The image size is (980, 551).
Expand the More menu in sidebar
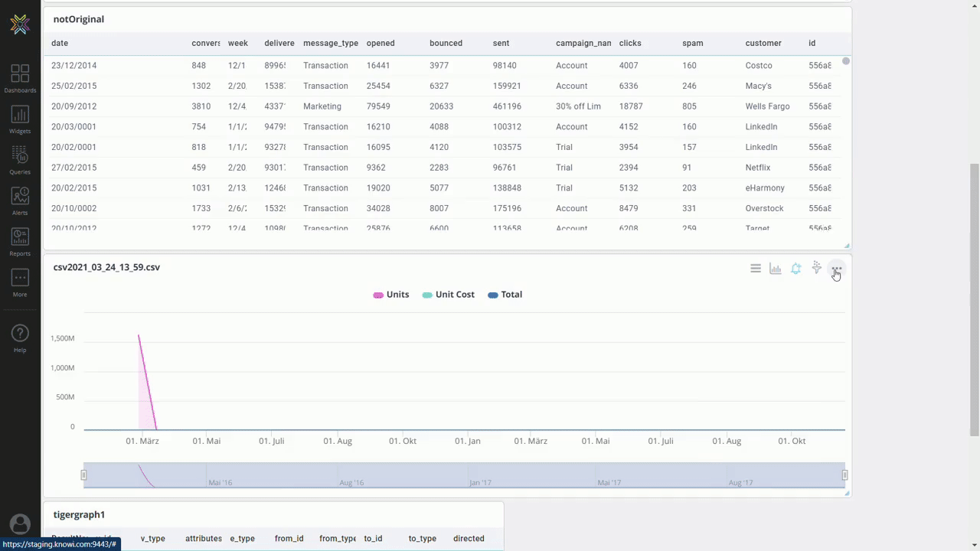(x=20, y=282)
